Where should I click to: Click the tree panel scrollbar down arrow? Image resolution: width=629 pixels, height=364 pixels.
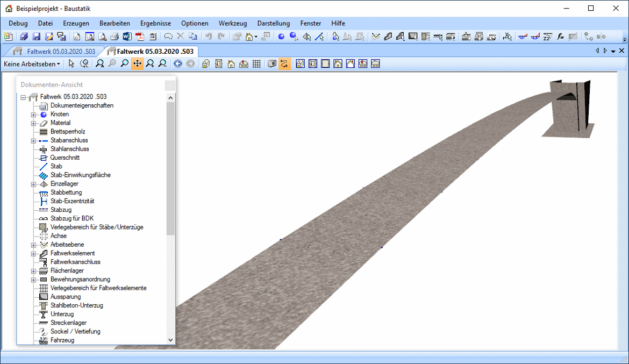pos(171,340)
